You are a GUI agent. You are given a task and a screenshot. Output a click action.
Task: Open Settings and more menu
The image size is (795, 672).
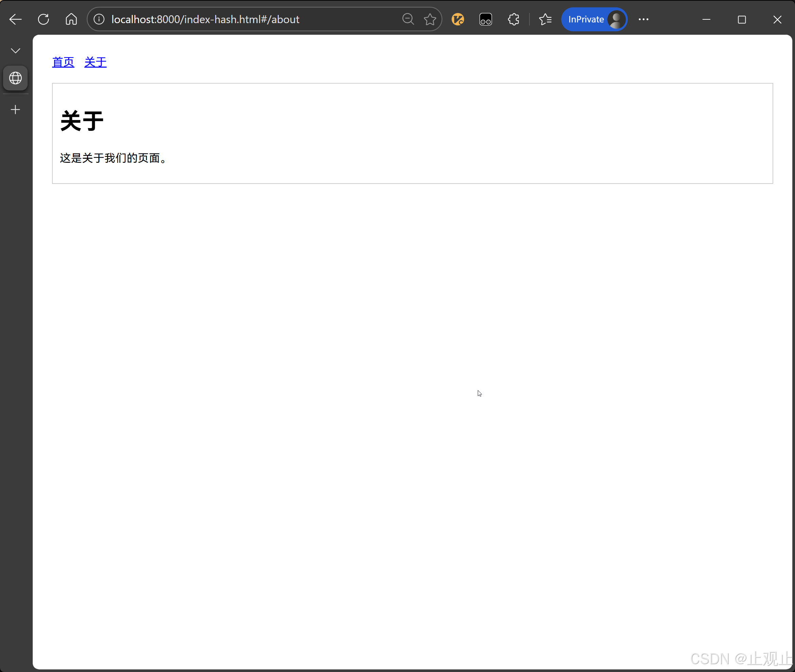point(643,19)
